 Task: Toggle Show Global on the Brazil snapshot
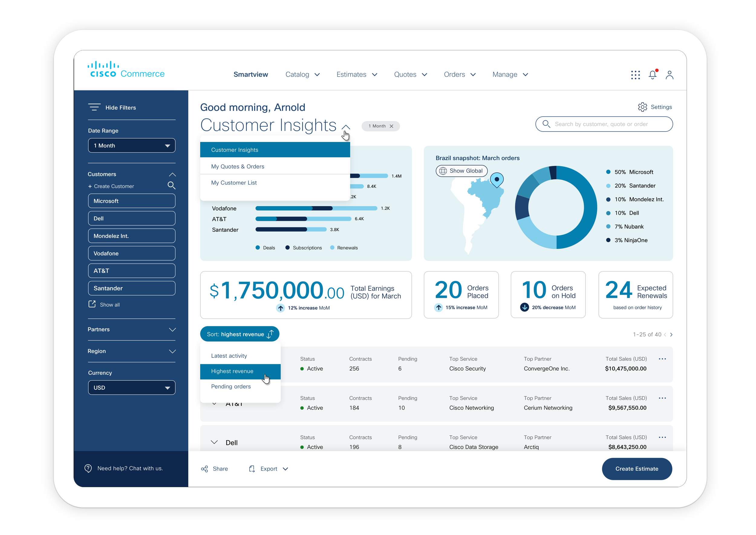click(461, 171)
